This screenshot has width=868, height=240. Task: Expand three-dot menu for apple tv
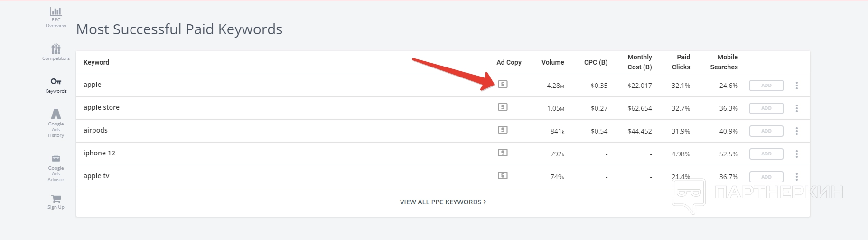click(796, 177)
